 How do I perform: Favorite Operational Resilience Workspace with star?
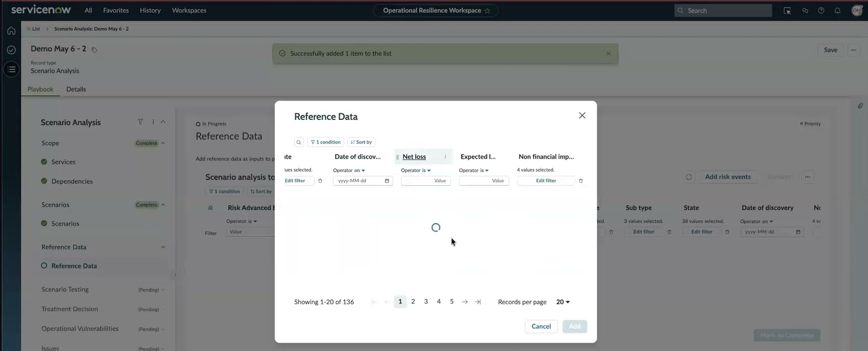point(487,11)
